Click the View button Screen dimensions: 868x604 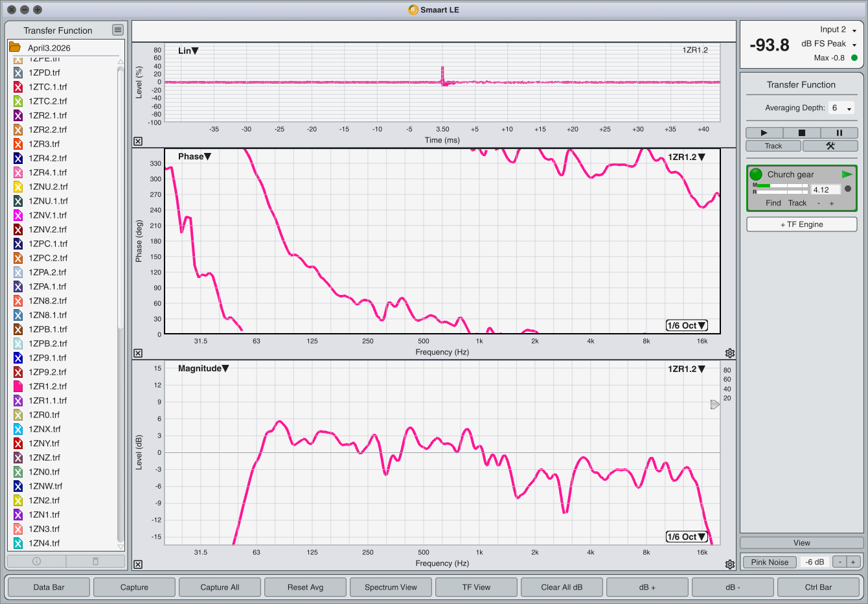click(x=802, y=542)
